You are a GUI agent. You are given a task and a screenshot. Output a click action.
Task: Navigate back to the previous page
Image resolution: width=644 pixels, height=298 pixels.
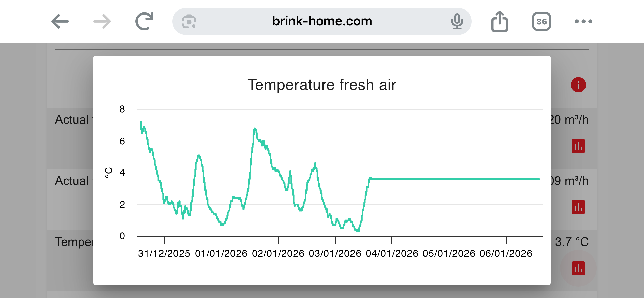(60, 21)
